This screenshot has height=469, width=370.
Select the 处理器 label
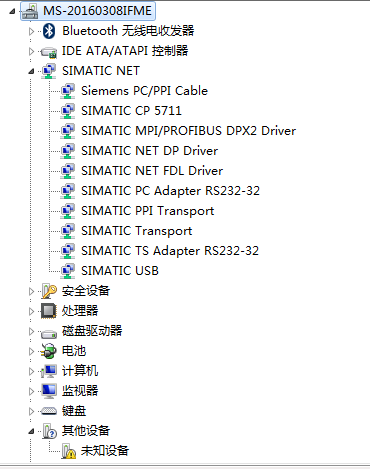click(x=80, y=311)
